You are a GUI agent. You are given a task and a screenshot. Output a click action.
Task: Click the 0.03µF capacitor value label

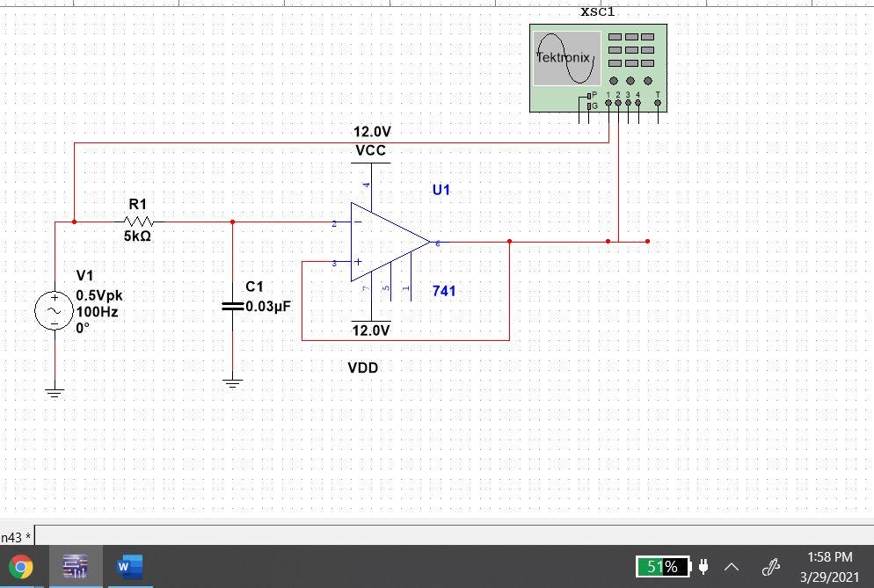point(268,306)
